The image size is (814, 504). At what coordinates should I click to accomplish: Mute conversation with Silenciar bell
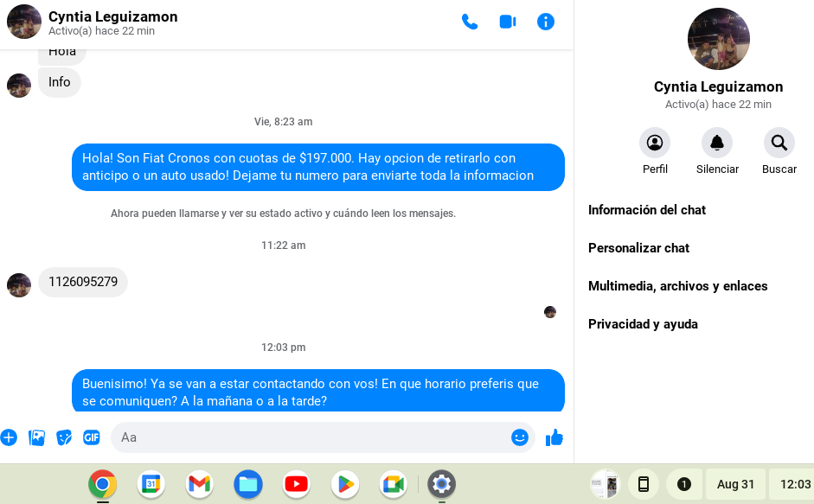(x=717, y=151)
